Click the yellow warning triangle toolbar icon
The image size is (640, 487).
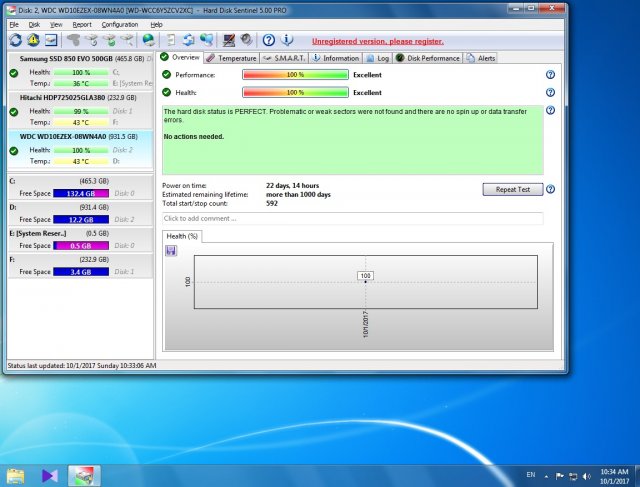pyautogui.click(x=33, y=41)
